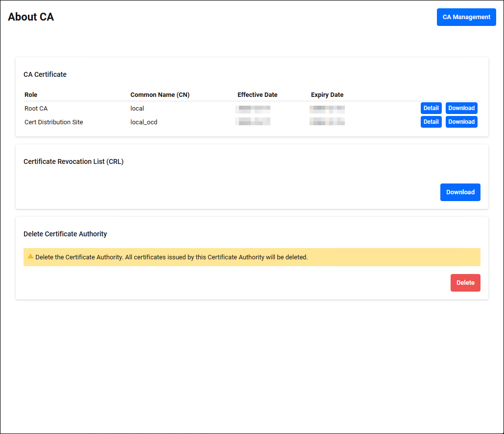Download the Root CA certificate
Viewport: 504px width, 434px height.
tap(461, 108)
